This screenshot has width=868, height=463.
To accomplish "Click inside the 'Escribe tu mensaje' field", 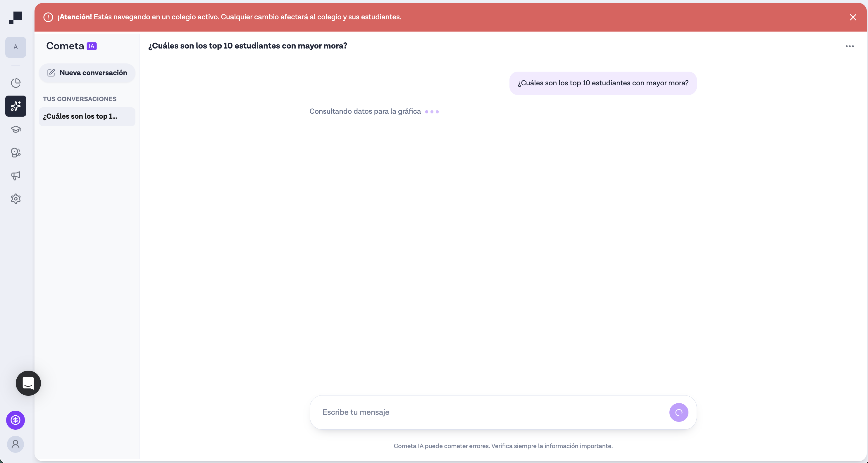I will pyautogui.click(x=472, y=412).
